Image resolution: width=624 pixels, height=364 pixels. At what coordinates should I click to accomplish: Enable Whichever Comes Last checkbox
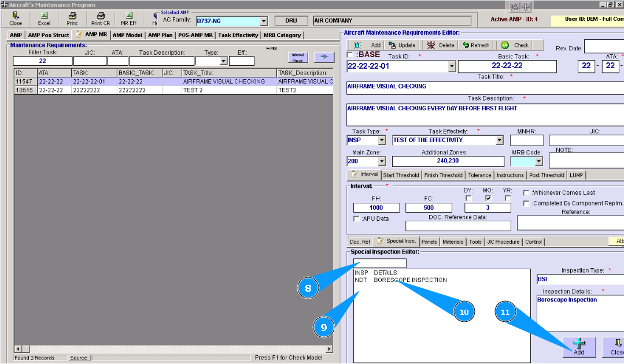click(526, 193)
